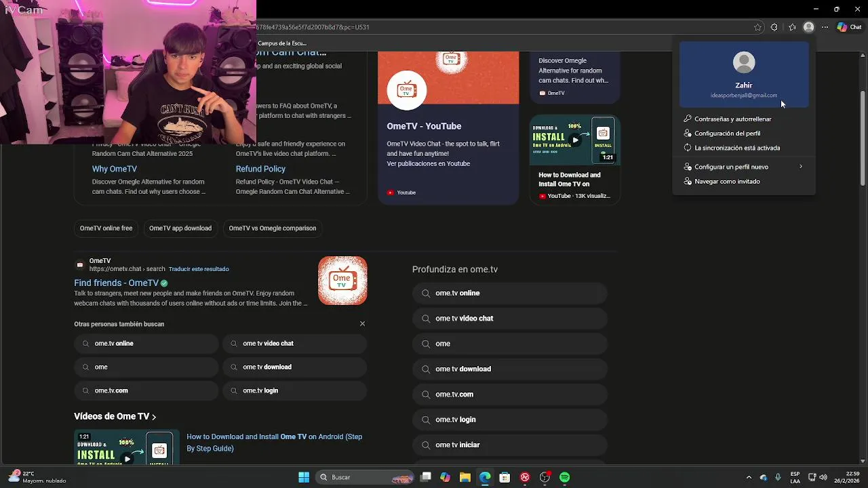This screenshot has height=488, width=868.
Task: Search suggestion ome.tv video chat in left box
Action: point(295,344)
